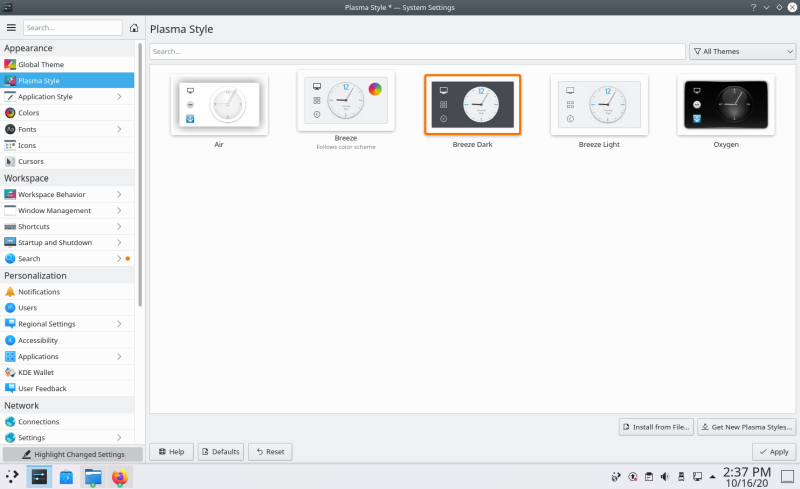Expand Application Style submenu arrow

[x=119, y=97]
